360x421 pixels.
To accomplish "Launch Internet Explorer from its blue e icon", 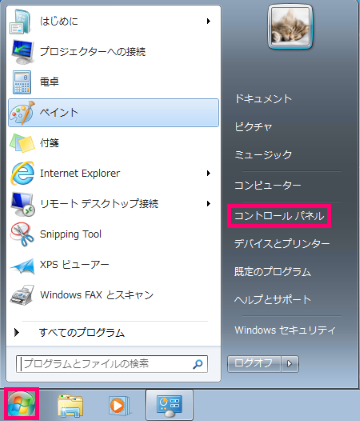I will point(22,173).
